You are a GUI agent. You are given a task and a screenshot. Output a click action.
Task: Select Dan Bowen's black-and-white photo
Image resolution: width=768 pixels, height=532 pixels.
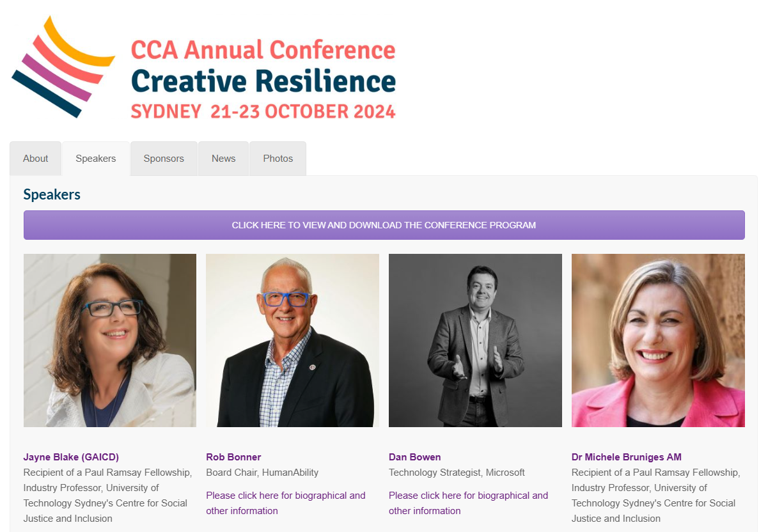click(x=475, y=340)
